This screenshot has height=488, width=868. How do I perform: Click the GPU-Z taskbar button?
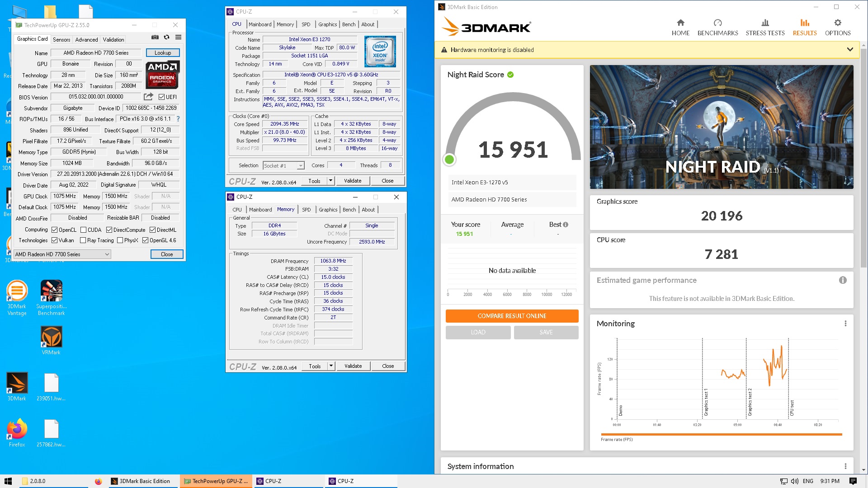click(216, 481)
